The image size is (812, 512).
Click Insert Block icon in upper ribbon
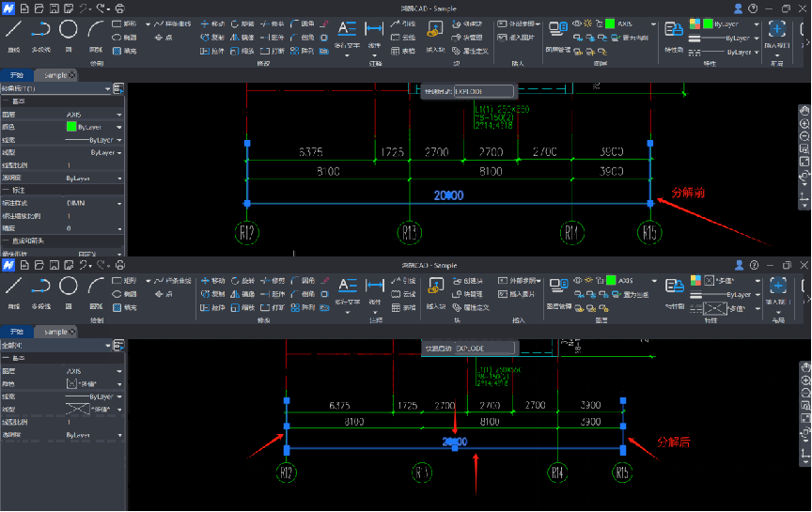click(435, 31)
